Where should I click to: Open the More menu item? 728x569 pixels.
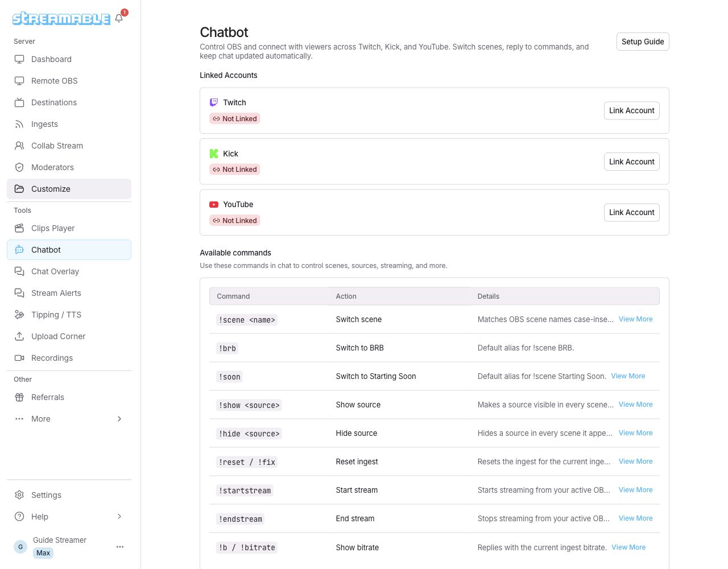pyautogui.click(x=69, y=419)
